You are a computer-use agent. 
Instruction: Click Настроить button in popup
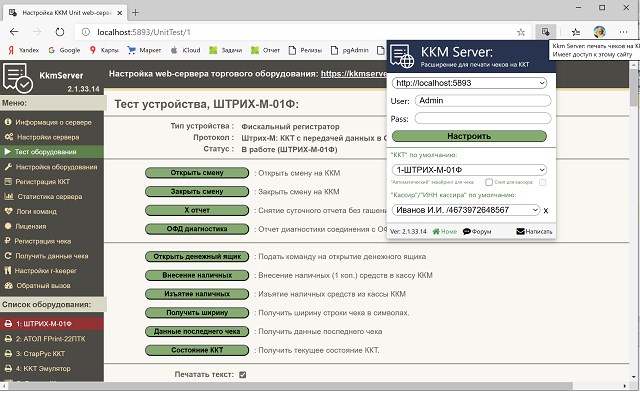click(x=469, y=136)
